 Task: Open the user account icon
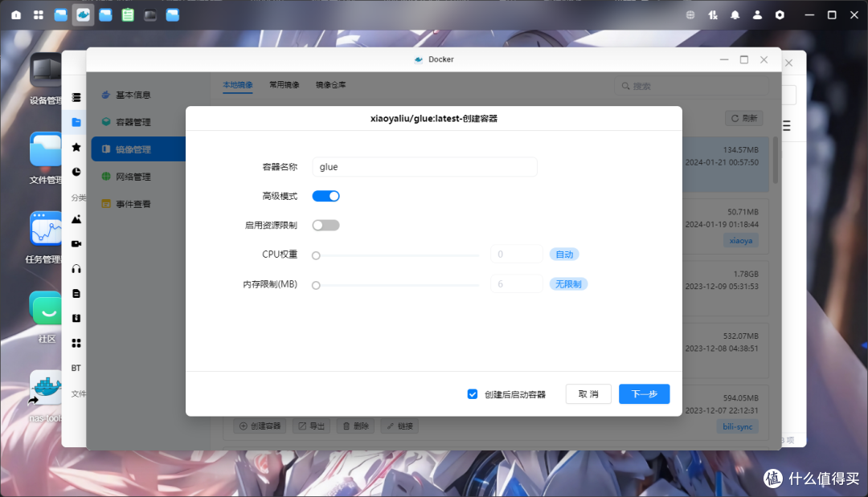tap(757, 15)
